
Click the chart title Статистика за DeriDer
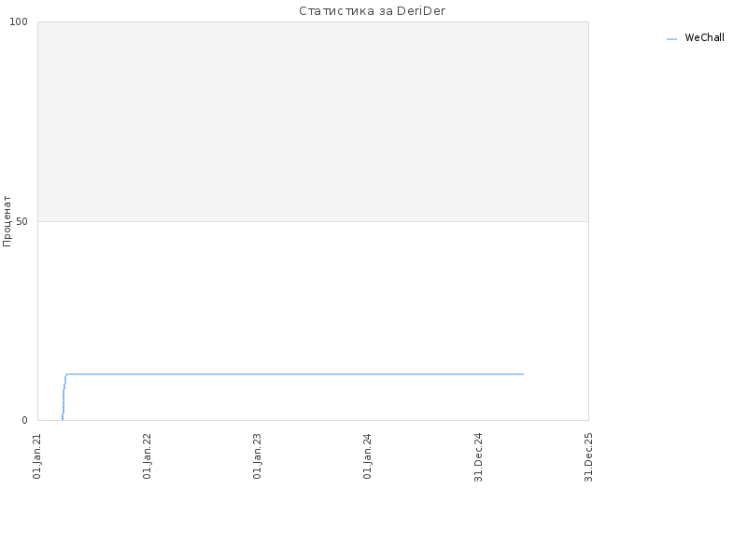[372, 10]
